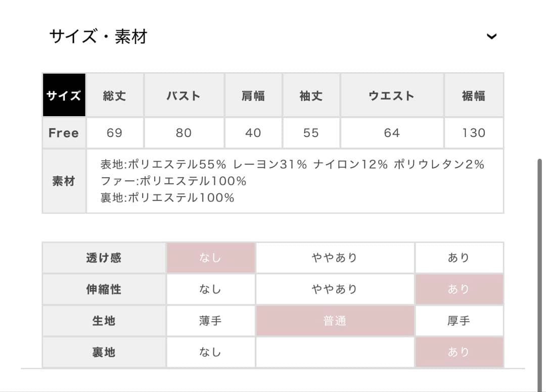
Task: Click the highlighted 普通 fabric cell
Action: tap(335, 321)
